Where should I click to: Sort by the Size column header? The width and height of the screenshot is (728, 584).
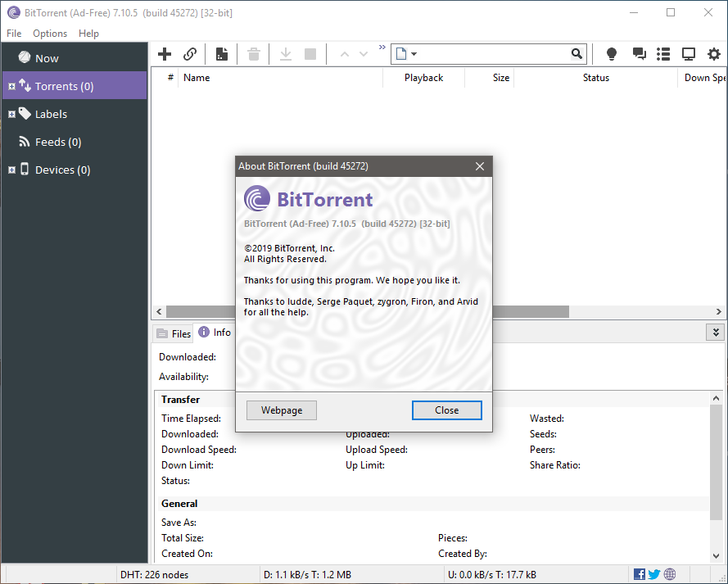pos(490,78)
